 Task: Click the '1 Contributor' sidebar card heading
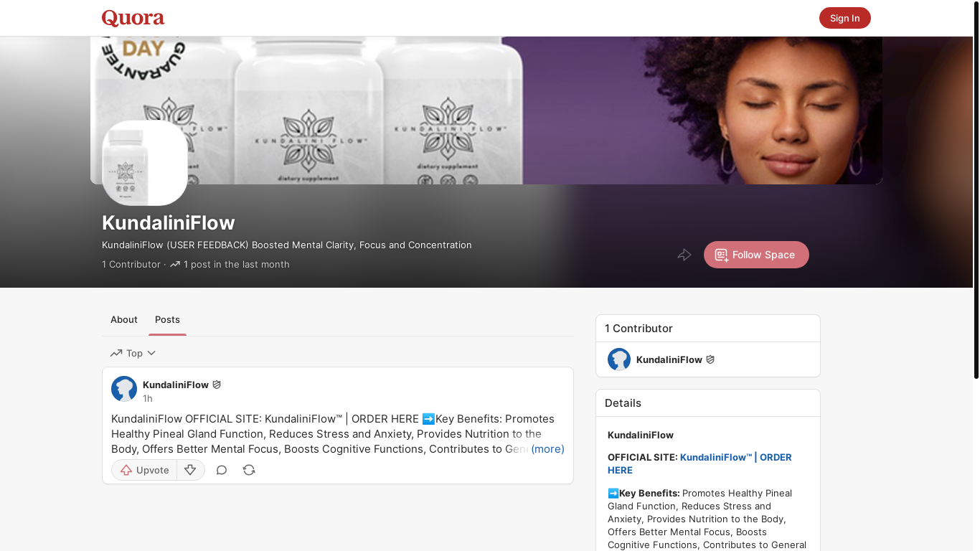(639, 329)
